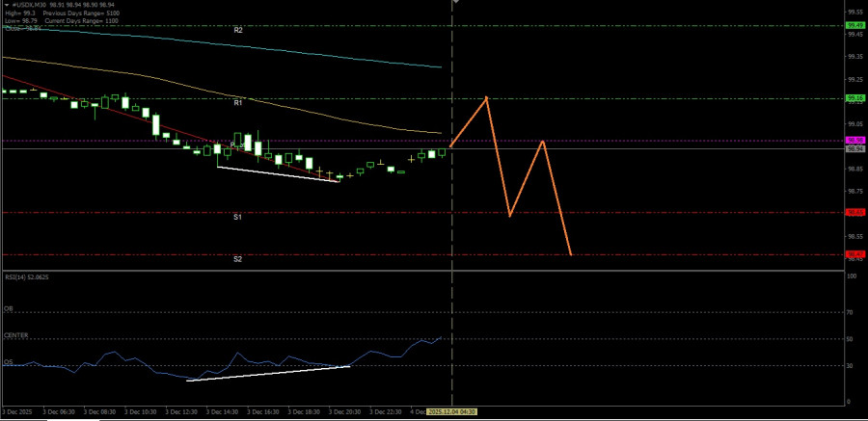Viewport: 868px width, 421px height.
Task: Click the OB overbought level label
Action: [x=9, y=308]
